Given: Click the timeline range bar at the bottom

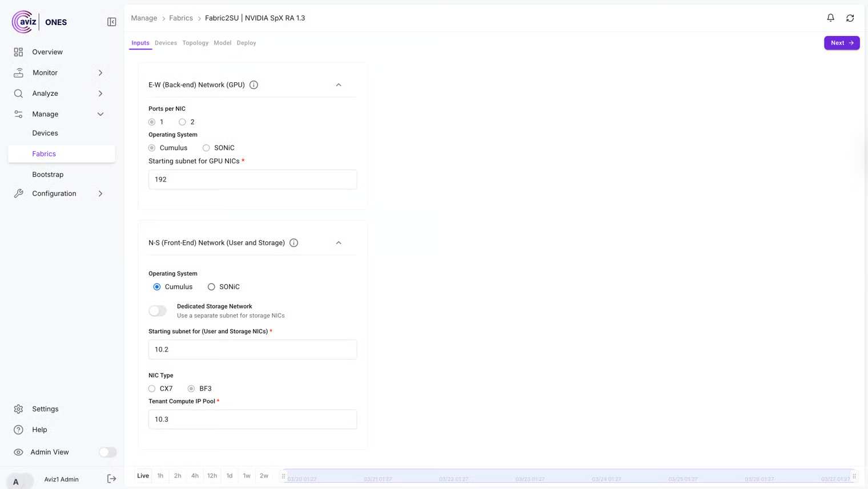Looking at the screenshot, I should click(x=568, y=475).
